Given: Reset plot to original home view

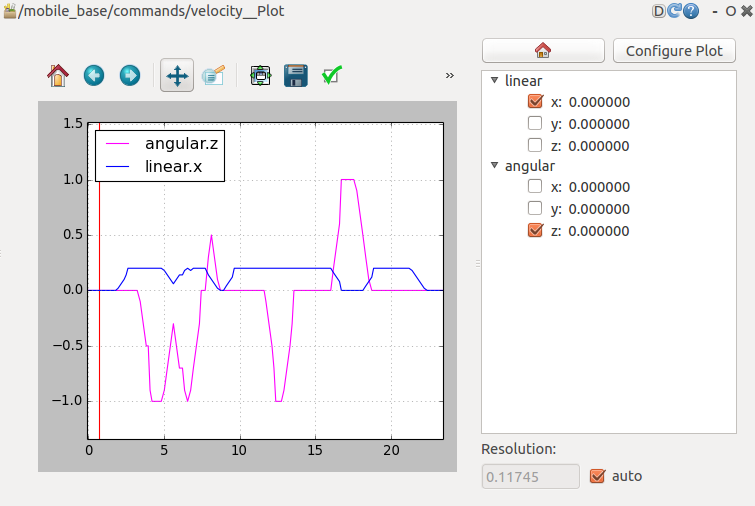Looking at the screenshot, I should coord(58,75).
